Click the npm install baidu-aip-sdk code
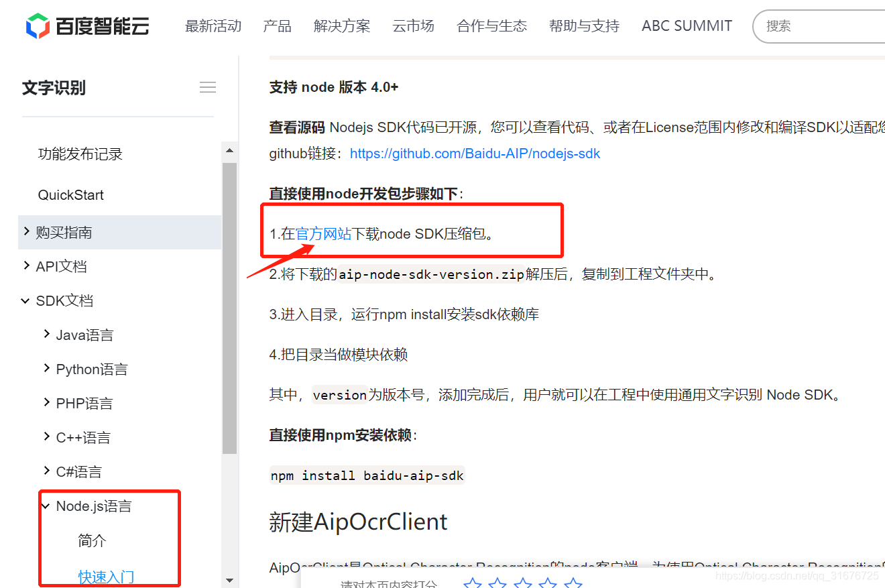Screen dimensions: 885x588 367,475
